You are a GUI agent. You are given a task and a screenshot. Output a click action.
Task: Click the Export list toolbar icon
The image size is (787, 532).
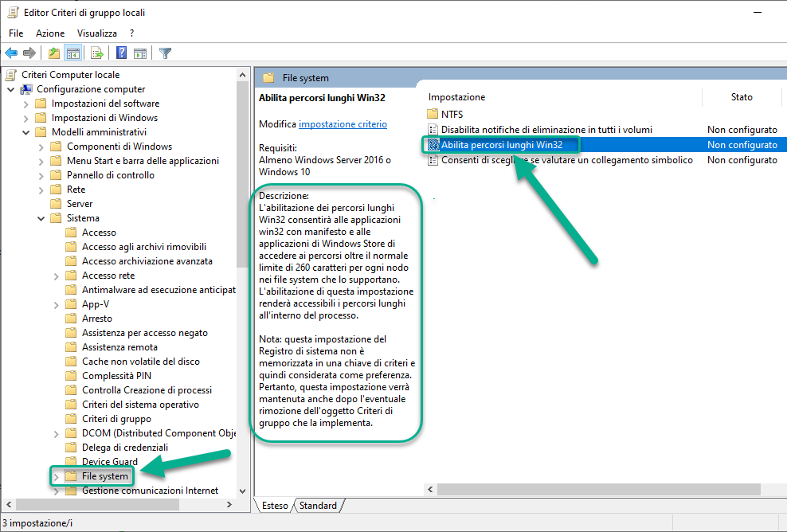pos(97,53)
